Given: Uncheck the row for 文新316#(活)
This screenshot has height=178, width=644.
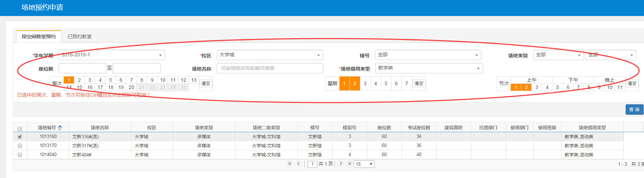Looking at the screenshot, I should pos(20,137).
